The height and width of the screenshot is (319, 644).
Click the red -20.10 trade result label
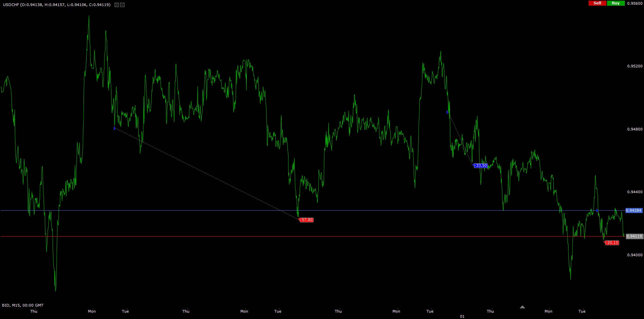(x=612, y=243)
